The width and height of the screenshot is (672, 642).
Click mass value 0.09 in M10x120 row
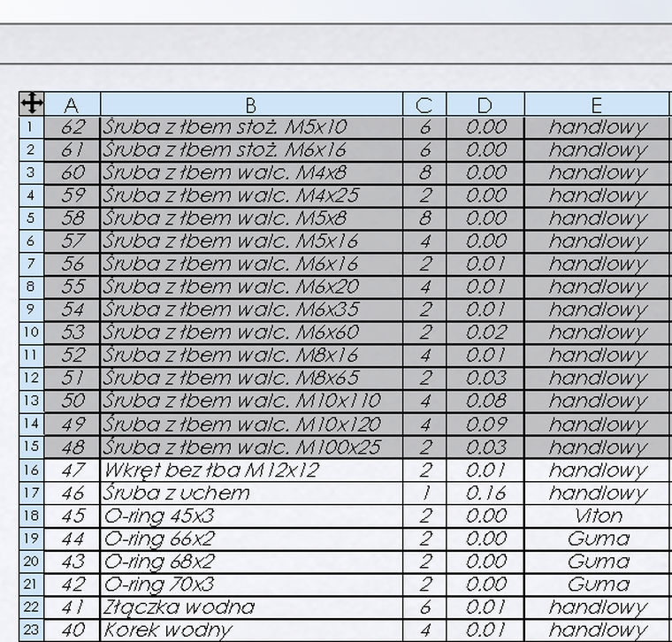click(x=485, y=424)
